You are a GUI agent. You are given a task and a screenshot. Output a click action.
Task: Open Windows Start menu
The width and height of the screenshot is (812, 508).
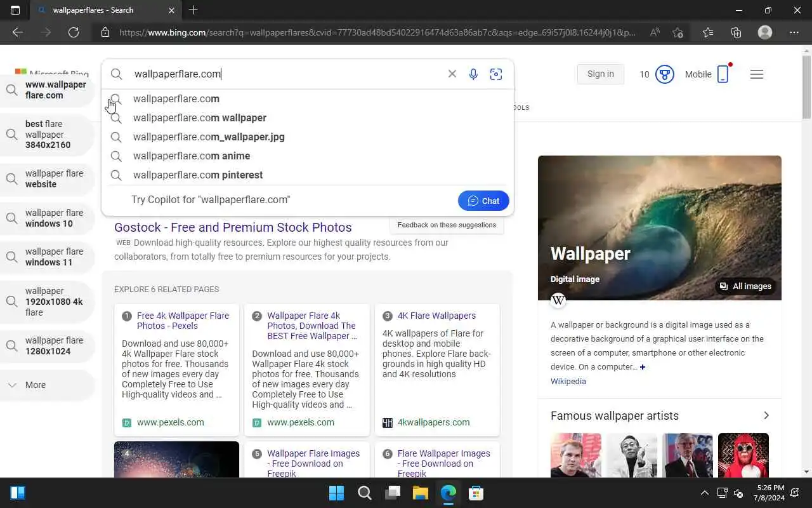tap(336, 493)
